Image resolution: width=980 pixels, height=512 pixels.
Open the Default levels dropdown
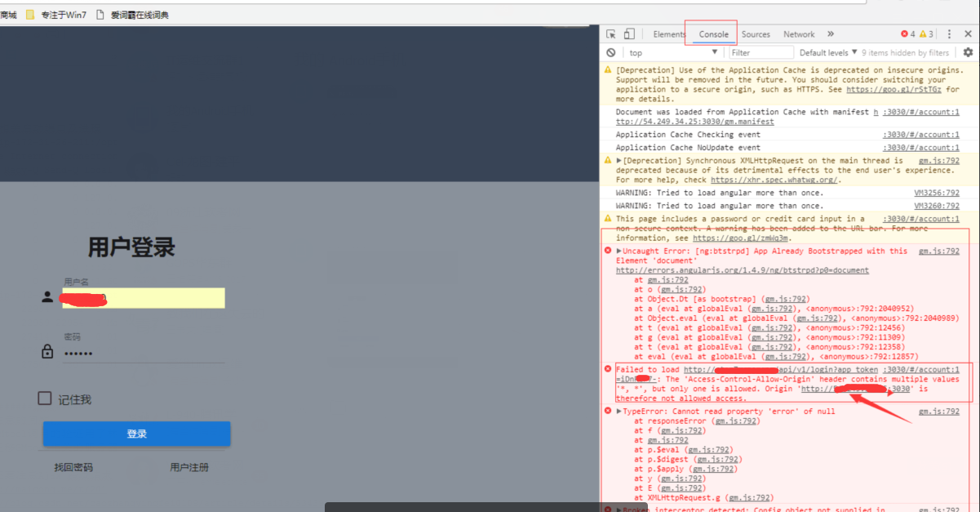(x=827, y=52)
